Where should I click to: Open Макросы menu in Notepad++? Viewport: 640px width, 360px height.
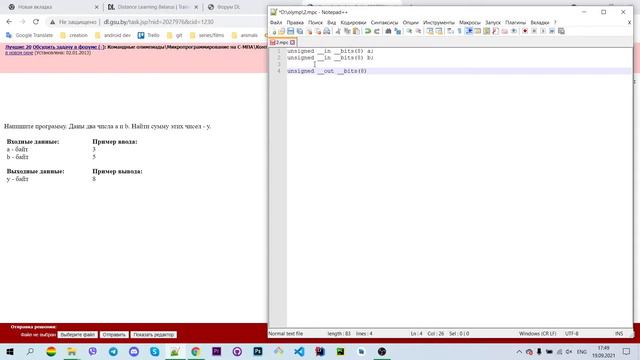[469, 22]
